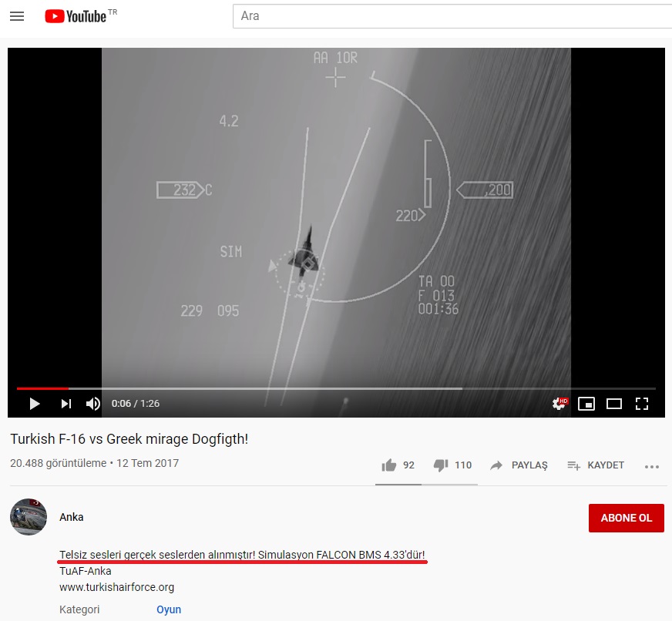Mute the video volume

93,404
